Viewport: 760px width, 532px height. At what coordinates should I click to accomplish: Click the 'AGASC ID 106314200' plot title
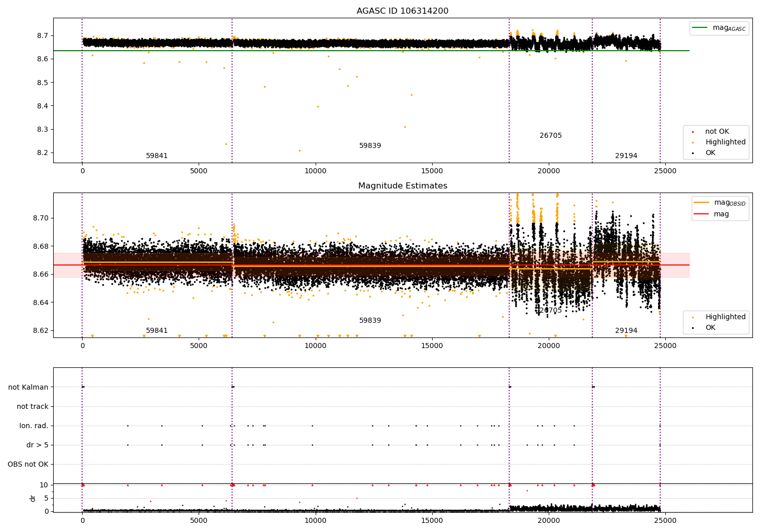coord(402,11)
